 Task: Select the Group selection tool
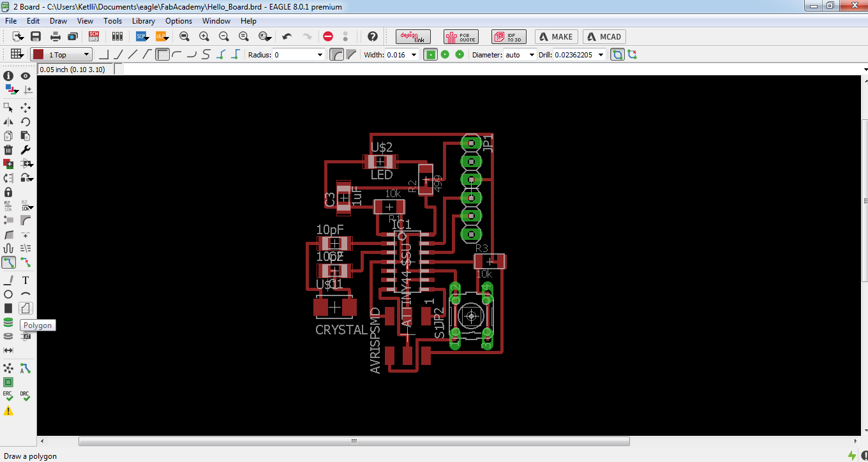tap(8, 107)
